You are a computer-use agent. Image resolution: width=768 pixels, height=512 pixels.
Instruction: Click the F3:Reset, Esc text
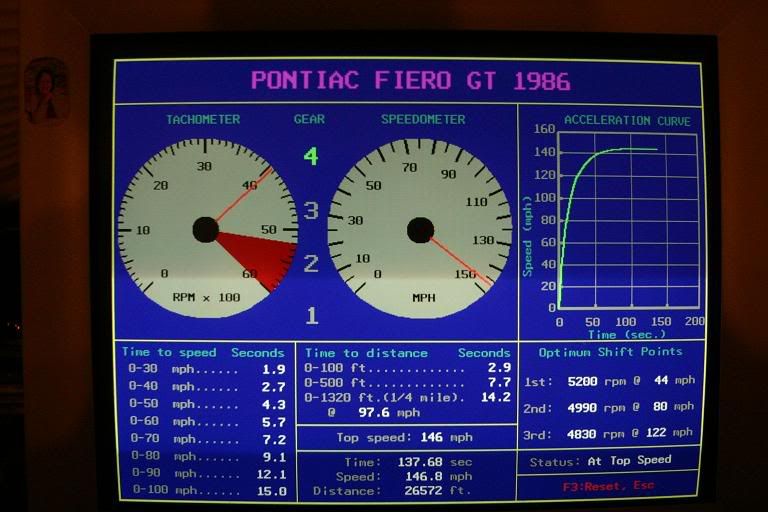610,485
